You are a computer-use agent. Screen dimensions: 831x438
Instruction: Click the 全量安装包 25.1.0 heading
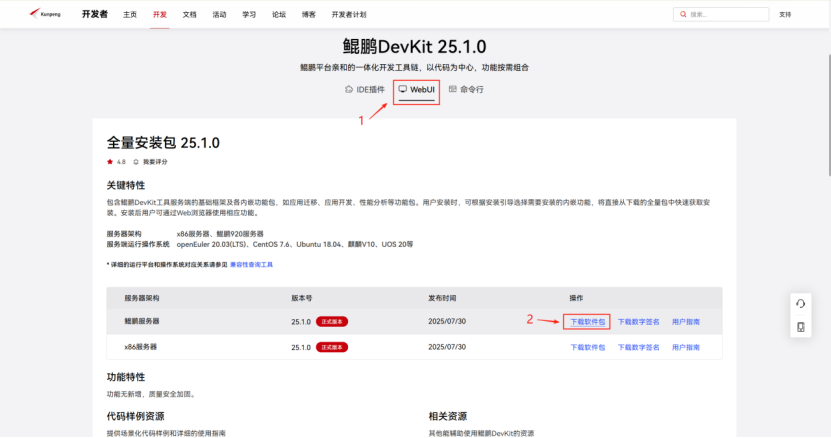pyautogui.click(x=163, y=143)
